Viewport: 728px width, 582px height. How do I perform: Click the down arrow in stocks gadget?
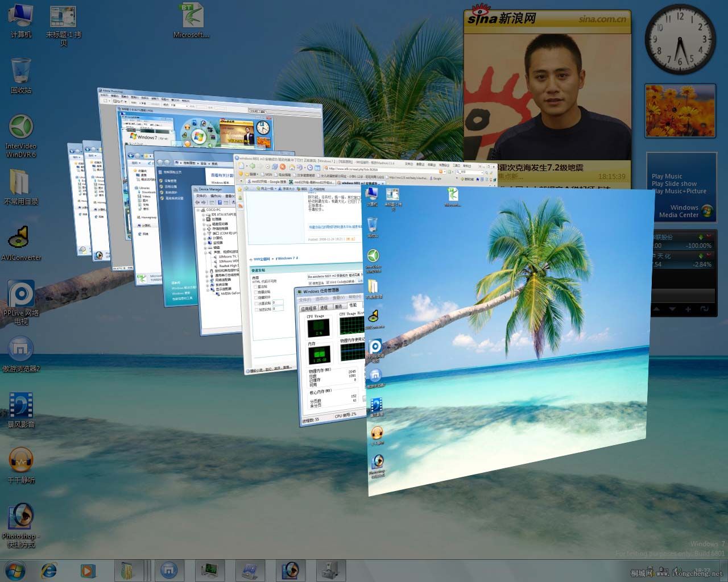point(672,309)
